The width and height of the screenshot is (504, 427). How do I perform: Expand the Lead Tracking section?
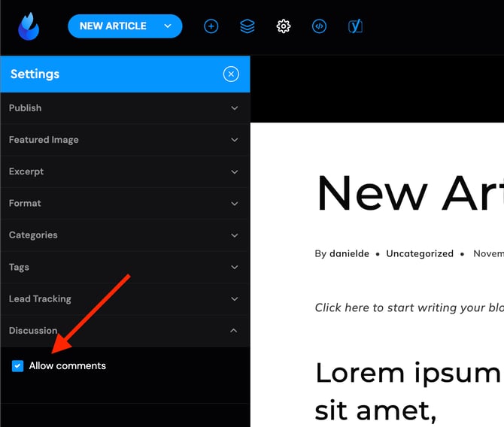click(x=125, y=298)
